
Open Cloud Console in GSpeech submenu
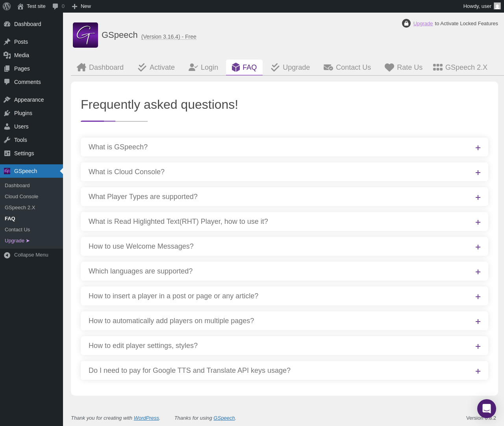pos(22,197)
